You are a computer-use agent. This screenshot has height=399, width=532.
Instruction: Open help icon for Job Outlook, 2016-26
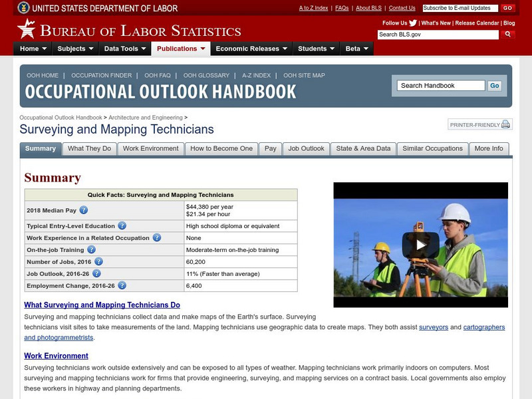(96, 273)
